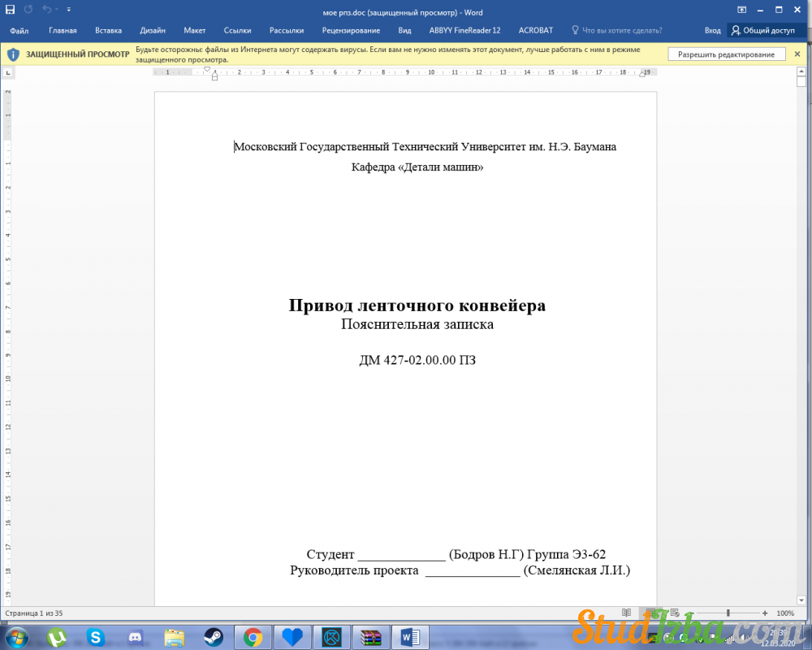Open the Customize Quick Access Toolbar dropdown
Image resolution: width=812 pixels, height=650 pixels.
[x=68, y=10]
